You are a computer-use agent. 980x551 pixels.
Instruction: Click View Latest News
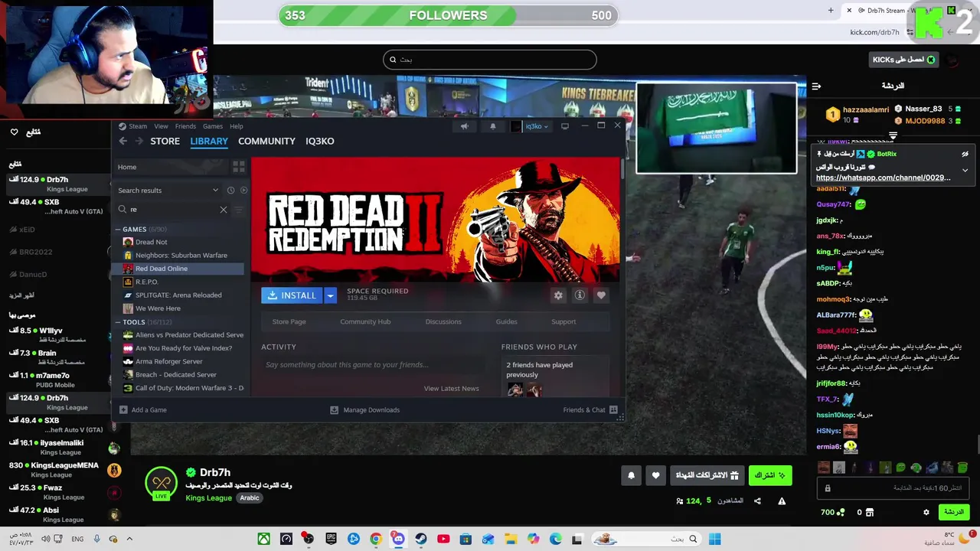click(451, 388)
